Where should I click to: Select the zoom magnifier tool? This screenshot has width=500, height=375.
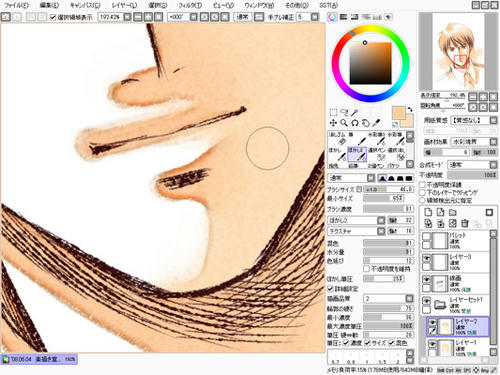tap(344, 123)
